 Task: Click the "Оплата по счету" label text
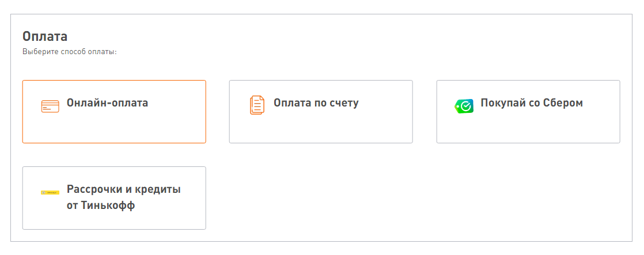pyautogui.click(x=316, y=104)
